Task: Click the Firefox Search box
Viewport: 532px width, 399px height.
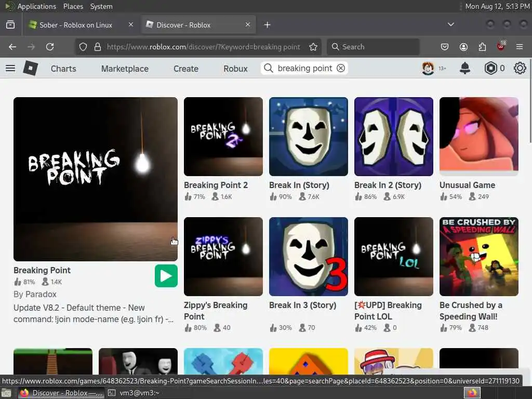Action: point(373,47)
